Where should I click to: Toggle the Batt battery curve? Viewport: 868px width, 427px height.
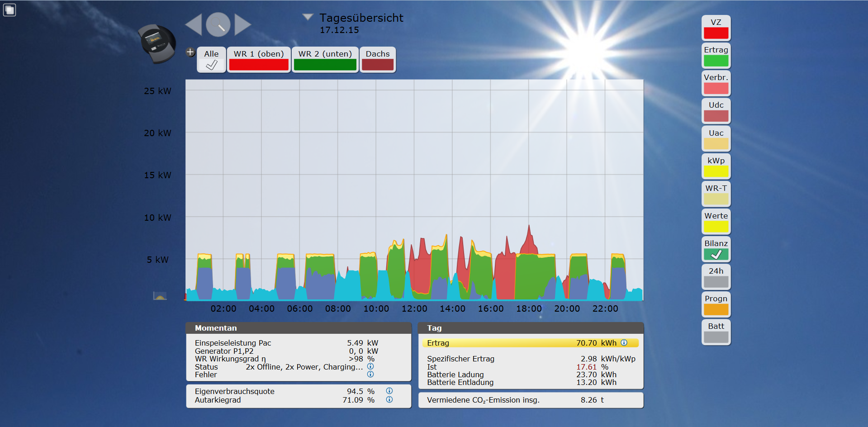pyautogui.click(x=716, y=332)
